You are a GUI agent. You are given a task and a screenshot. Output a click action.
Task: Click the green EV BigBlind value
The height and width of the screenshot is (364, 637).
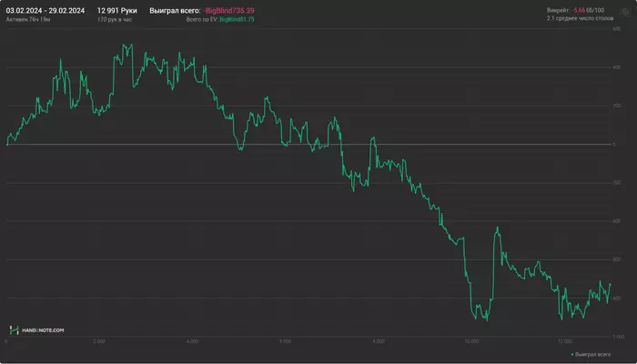pyautogui.click(x=237, y=19)
